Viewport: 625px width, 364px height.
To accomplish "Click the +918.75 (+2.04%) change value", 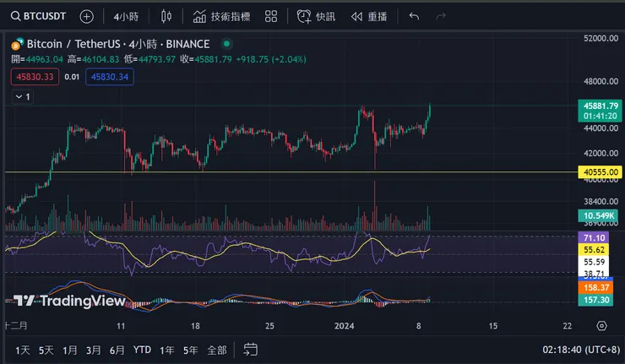I will click(271, 59).
